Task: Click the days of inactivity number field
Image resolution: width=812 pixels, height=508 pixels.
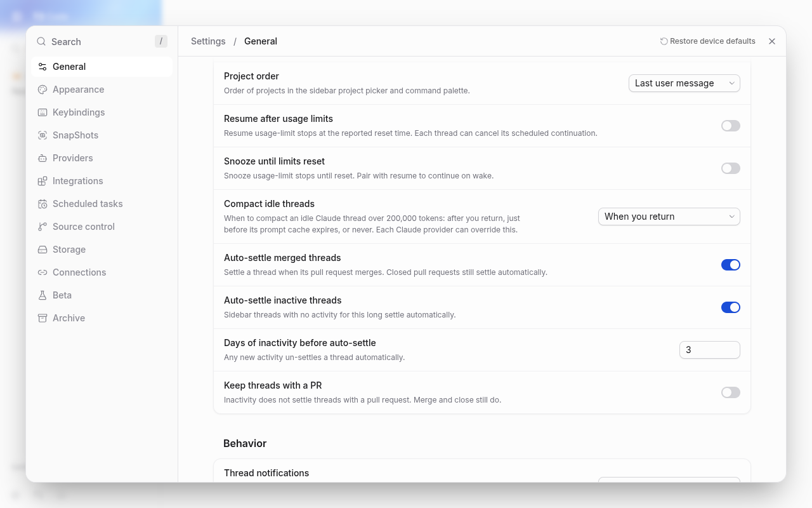Action: 710,350
